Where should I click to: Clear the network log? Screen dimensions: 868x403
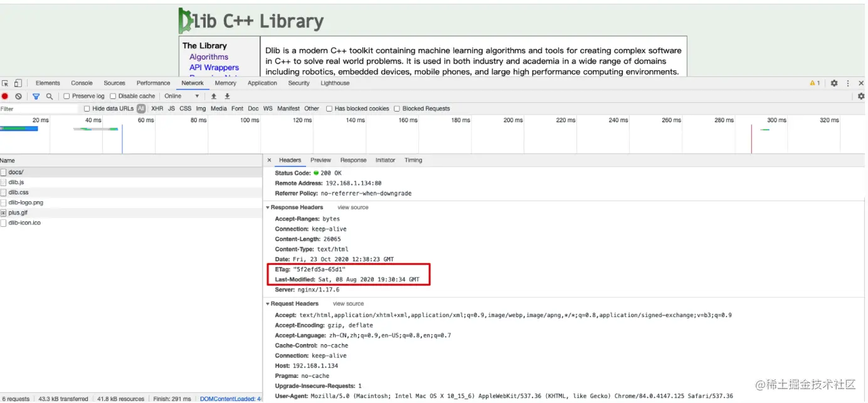pyautogui.click(x=19, y=97)
